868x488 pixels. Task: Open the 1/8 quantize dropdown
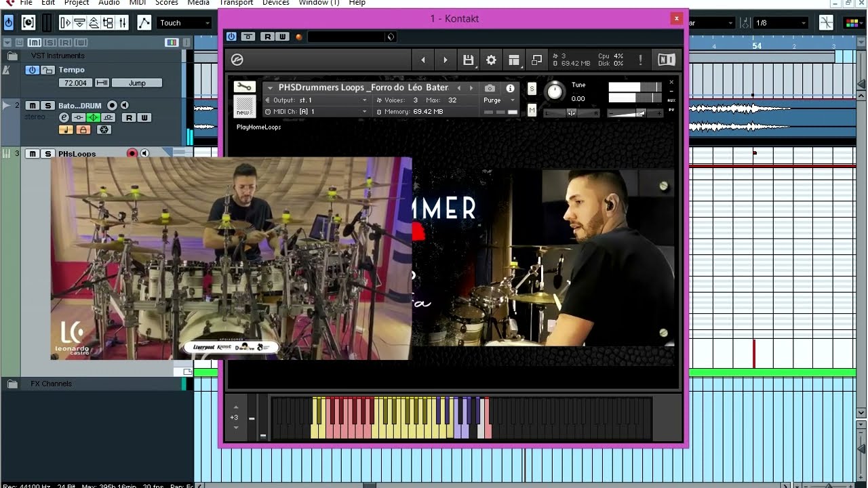781,22
